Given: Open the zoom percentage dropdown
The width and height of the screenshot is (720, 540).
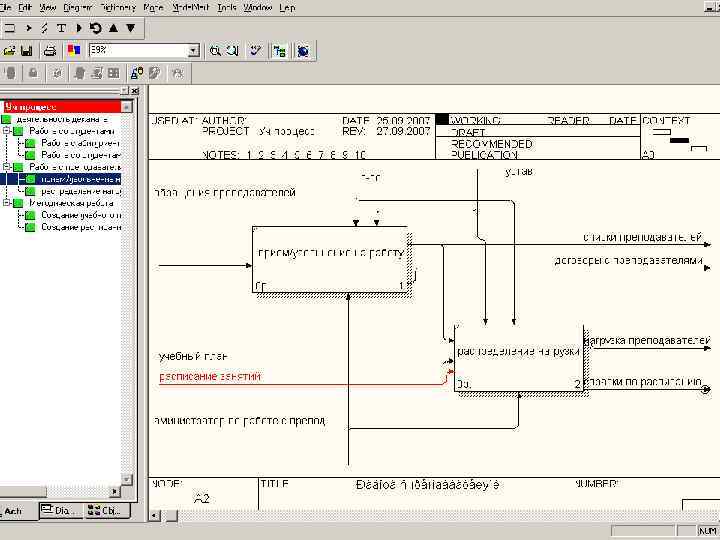Looking at the screenshot, I should [193, 50].
